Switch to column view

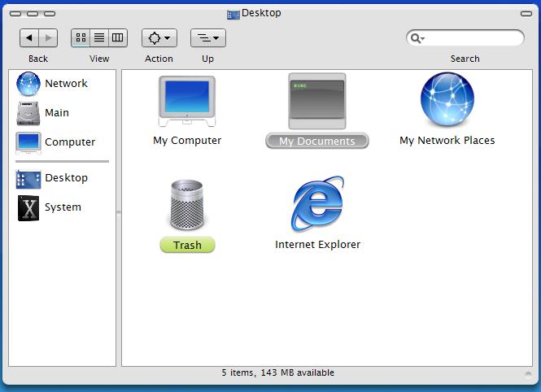(x=118, y=37)
